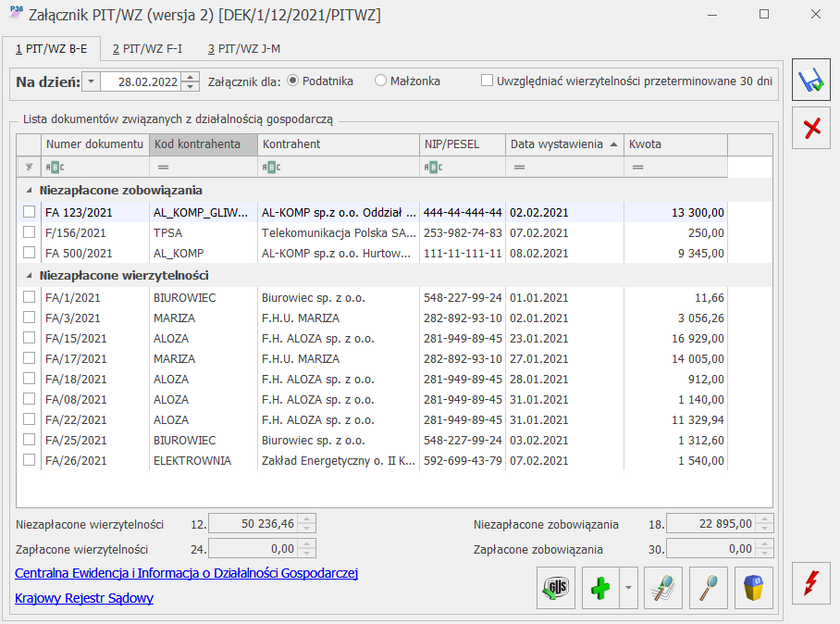Sort by the Kod kontrahenta column header
Viewport: 840px width, 624px height.
(204, 144)
